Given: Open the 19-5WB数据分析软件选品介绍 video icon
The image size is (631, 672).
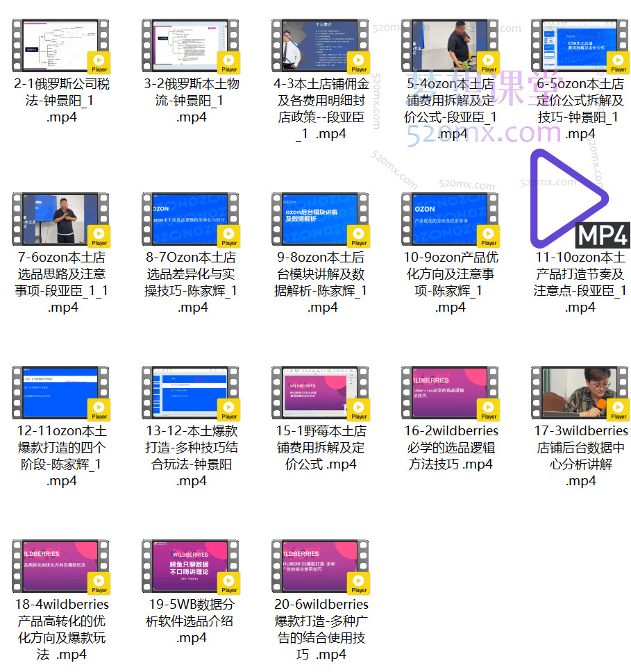Looking at the screenshot, I should click(191, 566).
